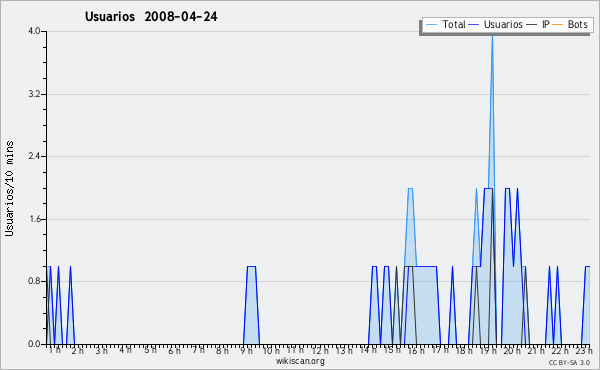
Task: Click the chart title 'Usuarios 2008-04-24'
Action: [151, 16]
